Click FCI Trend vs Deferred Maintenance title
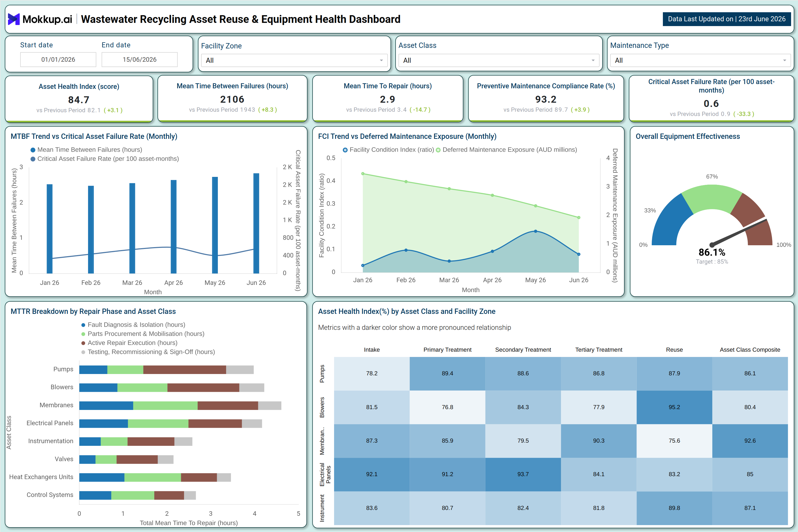The image size is (798, 532). (407, 136)
